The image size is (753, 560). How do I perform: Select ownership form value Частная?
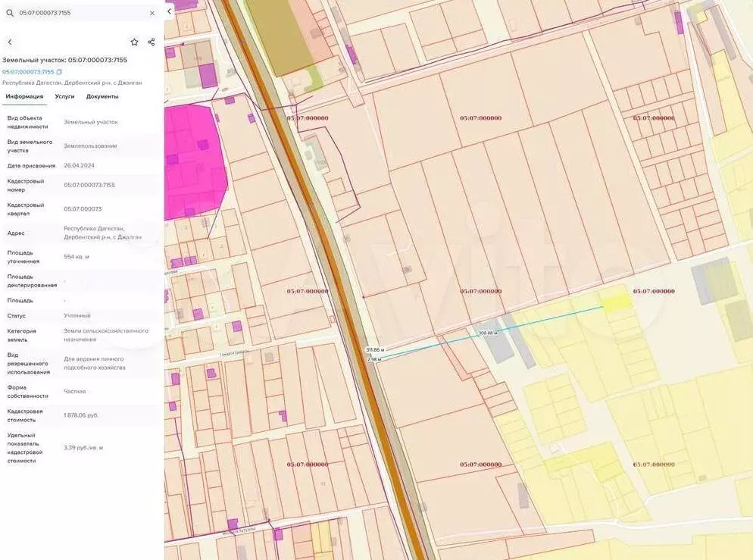click(x=74, y=392)
